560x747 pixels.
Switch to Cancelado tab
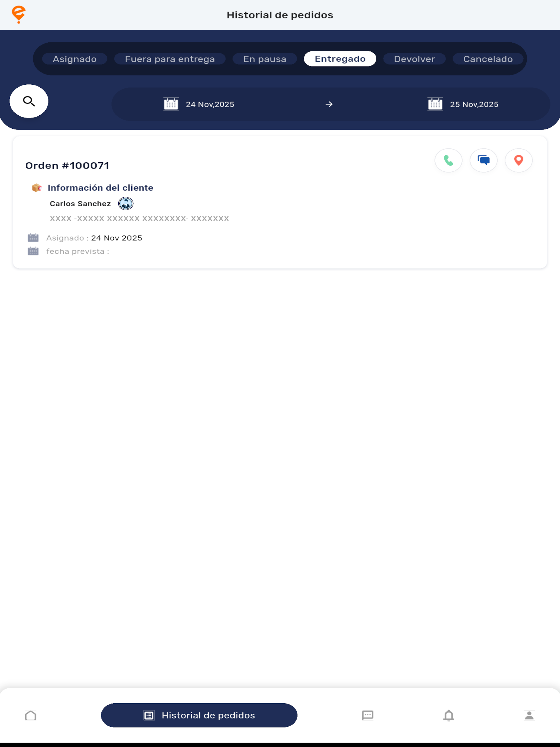click(488, 59)
